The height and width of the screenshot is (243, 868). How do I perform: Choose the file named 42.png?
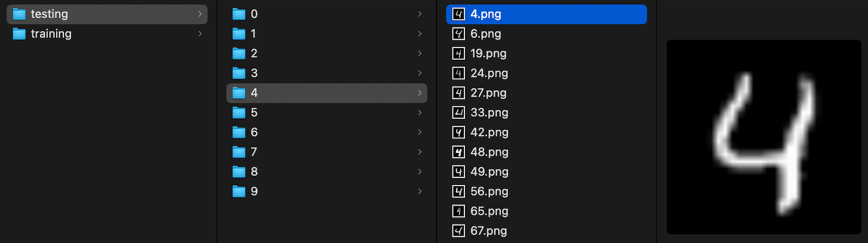pos(546,133)
